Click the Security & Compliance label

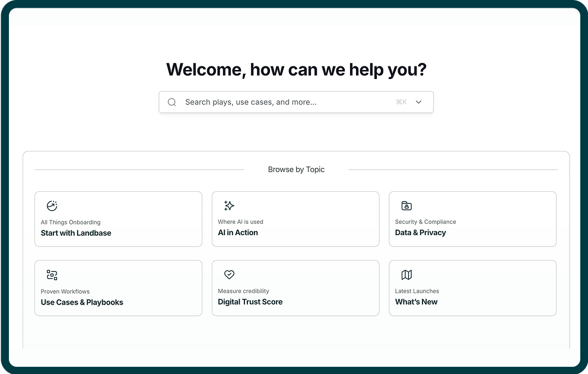click(x=425, y=221)
